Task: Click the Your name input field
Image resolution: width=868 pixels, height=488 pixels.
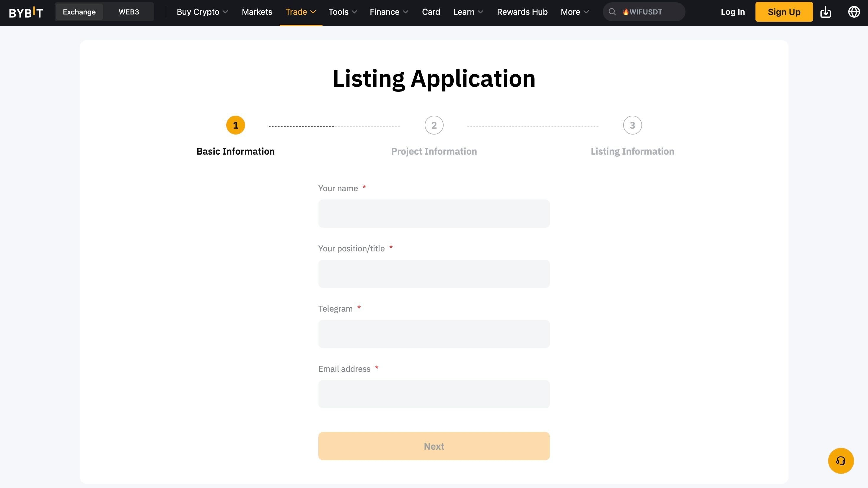Action: tap(434, 214)
